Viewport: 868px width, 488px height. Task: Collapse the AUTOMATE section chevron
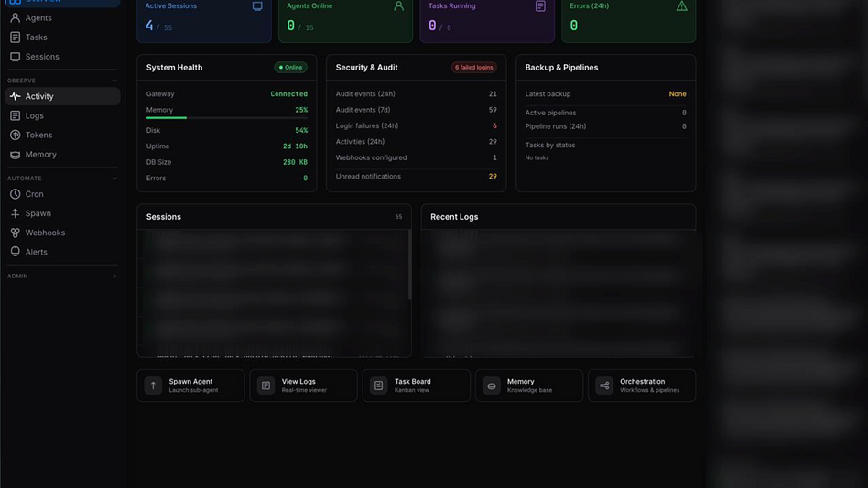coord(114,179)
